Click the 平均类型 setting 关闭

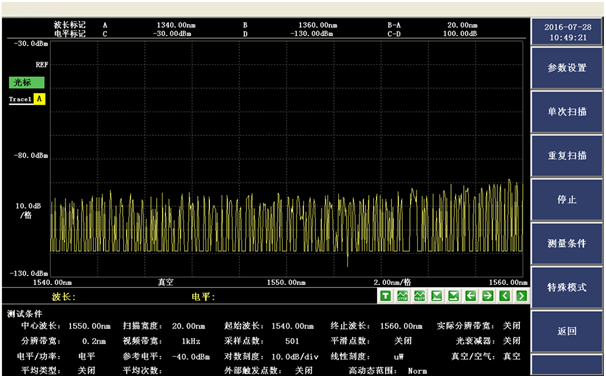tap(86, 370)
